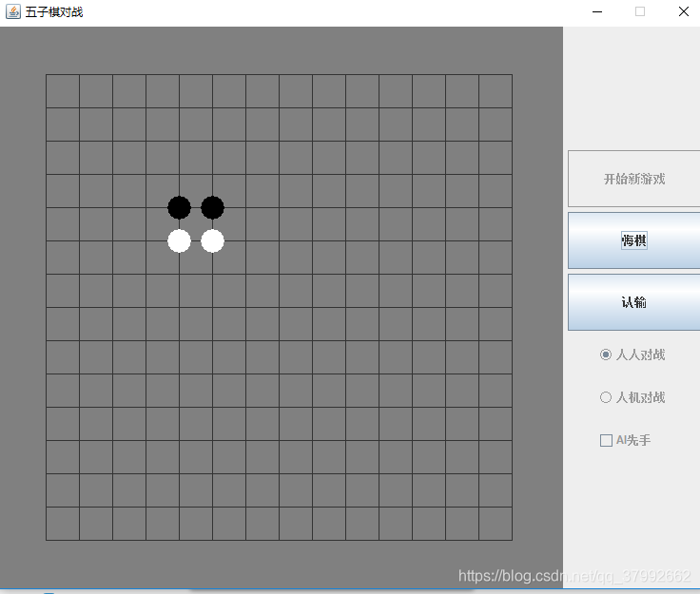Click the 认输 surrender button
Screen dimensions: 700x594
point(634,302)
